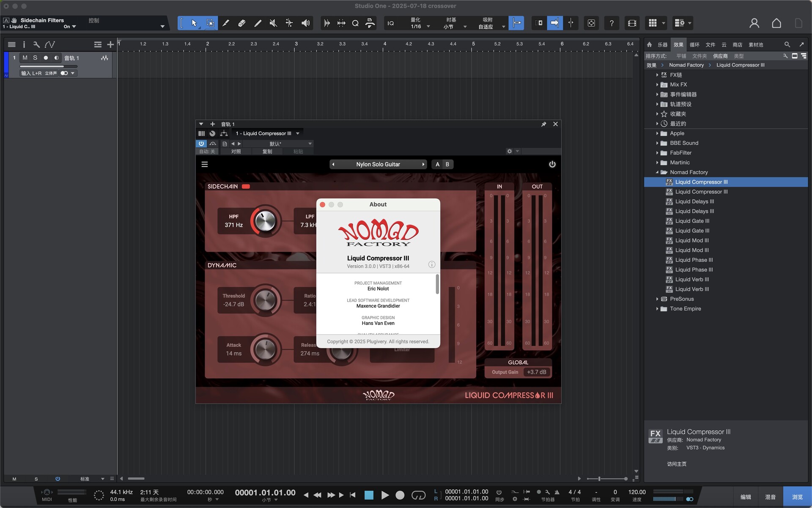Sort browser by 供应商
Viewport: 812px width, 508px height.
point(720,56)
